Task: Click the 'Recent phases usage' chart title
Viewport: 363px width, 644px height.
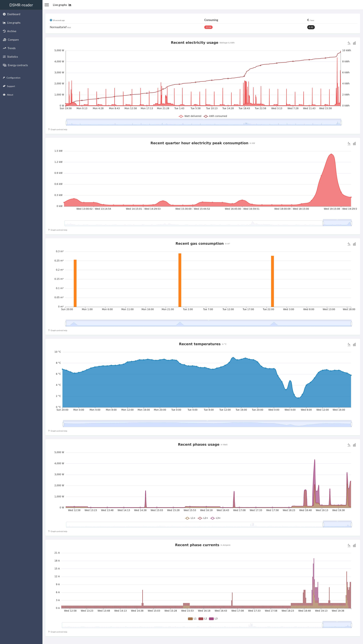Action: coord(199,445)
